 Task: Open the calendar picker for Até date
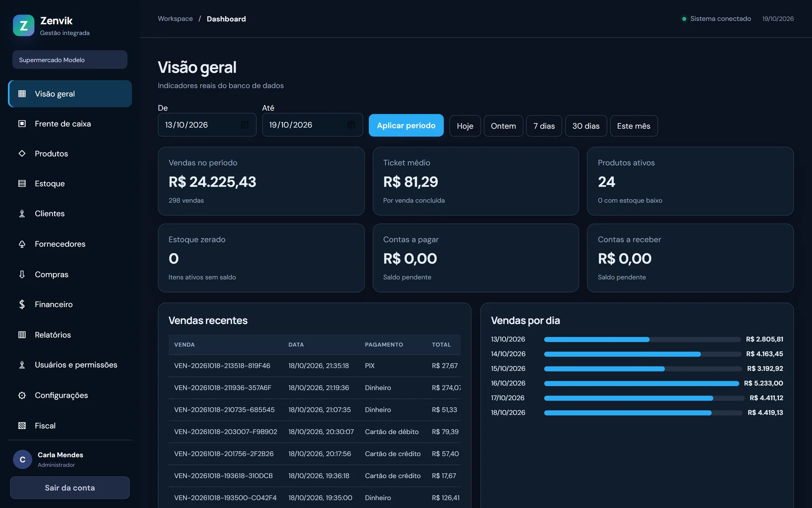pyautogui.click(x=351, y=125)
